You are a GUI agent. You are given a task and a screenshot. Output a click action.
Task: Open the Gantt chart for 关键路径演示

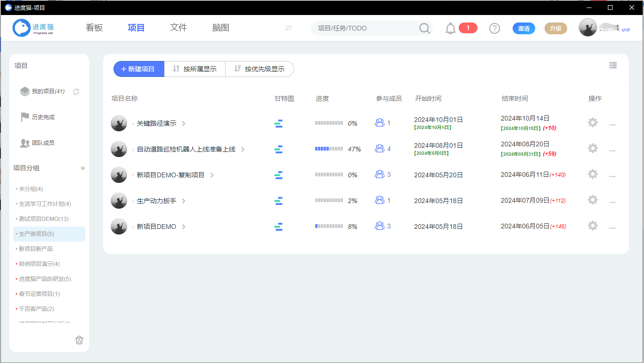click(279, 123)
